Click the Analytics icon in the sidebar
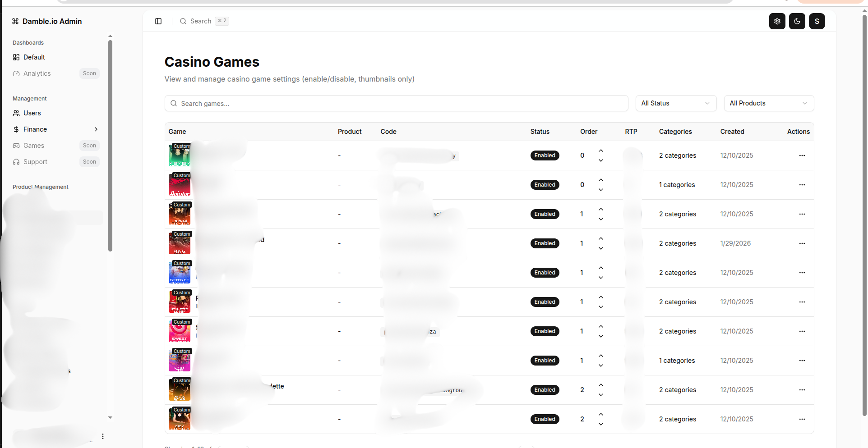Viewport: 868px width, 448px height. pos(16,73)
